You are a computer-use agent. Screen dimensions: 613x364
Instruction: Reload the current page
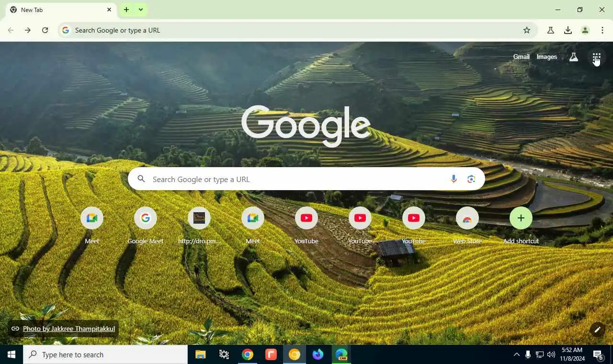45,30
